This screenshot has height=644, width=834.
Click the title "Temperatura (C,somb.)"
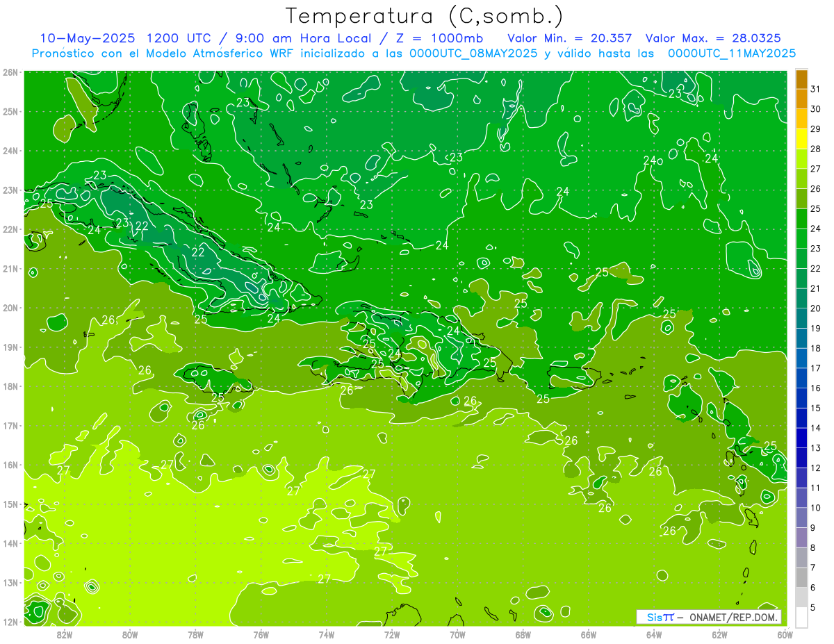424,16
